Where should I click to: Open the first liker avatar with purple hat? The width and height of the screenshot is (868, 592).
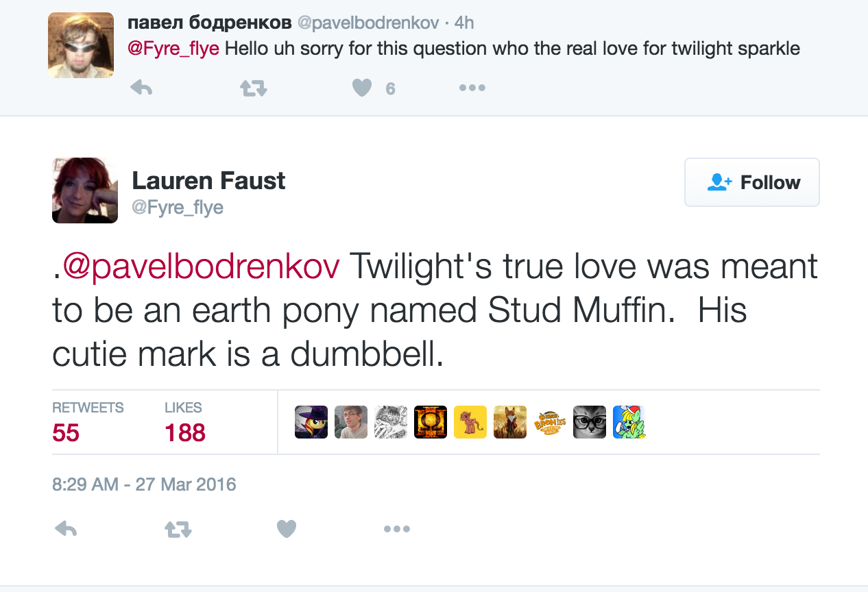click(311, 422)
